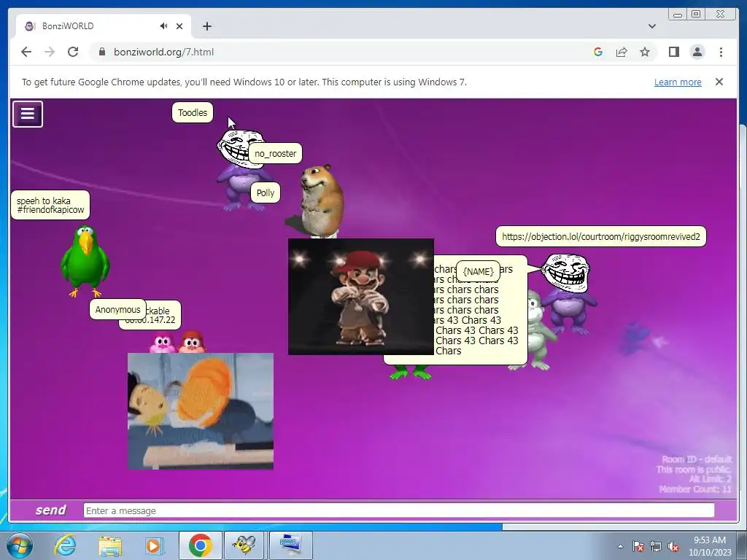Open a new browser tab
The height and width of the screenshot is (560, 747).
coord(206,26)
